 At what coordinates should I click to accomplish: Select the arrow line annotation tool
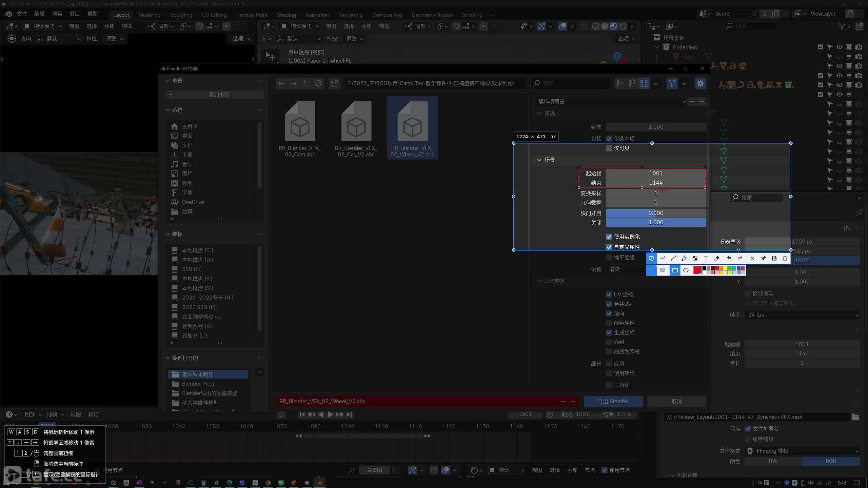point(662,258)
